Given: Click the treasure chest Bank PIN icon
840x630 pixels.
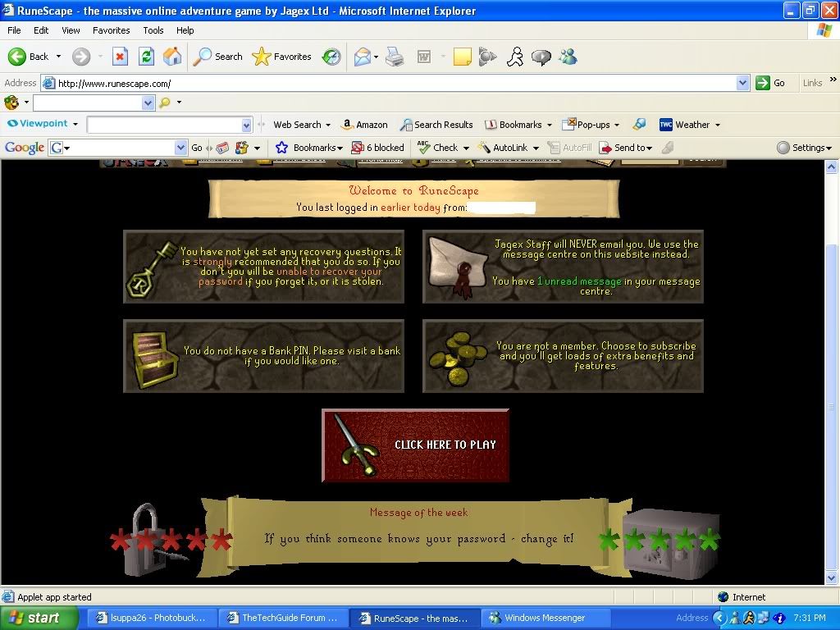Looking at the screenshot, I should click(150, 357).
